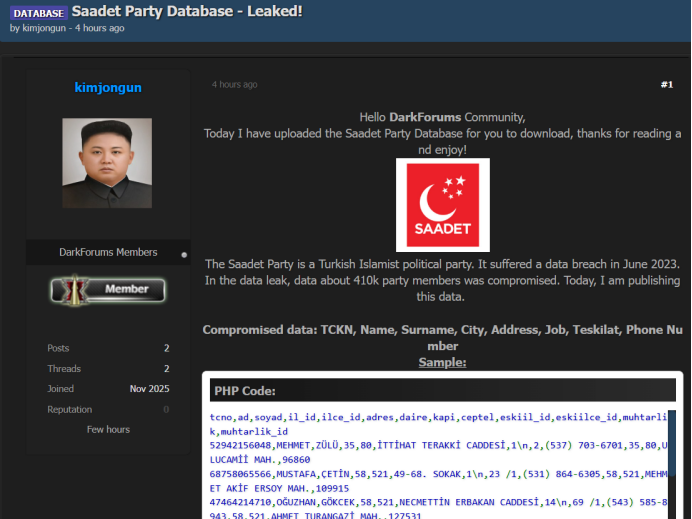Click the poster's avatar image
This screenshot has height=519, width=692.
tap(107, 163)
